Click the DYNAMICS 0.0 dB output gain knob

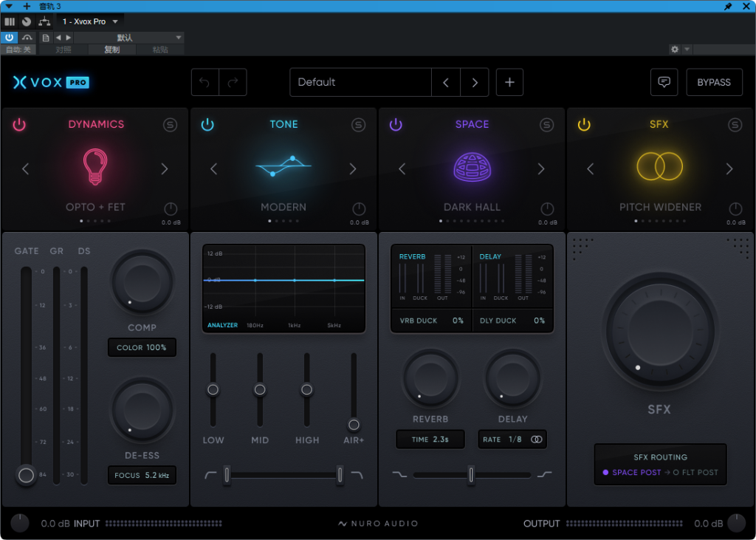tap(171, 209)
